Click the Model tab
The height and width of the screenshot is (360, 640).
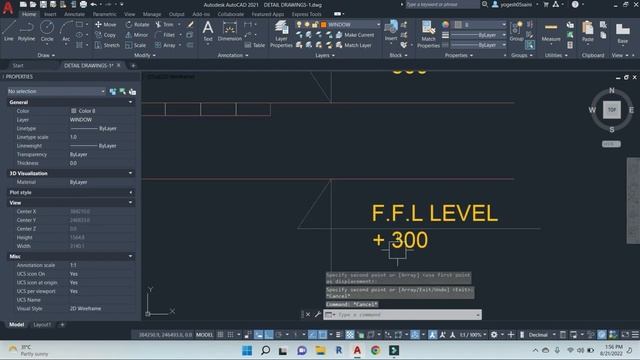tap(16, 325)
